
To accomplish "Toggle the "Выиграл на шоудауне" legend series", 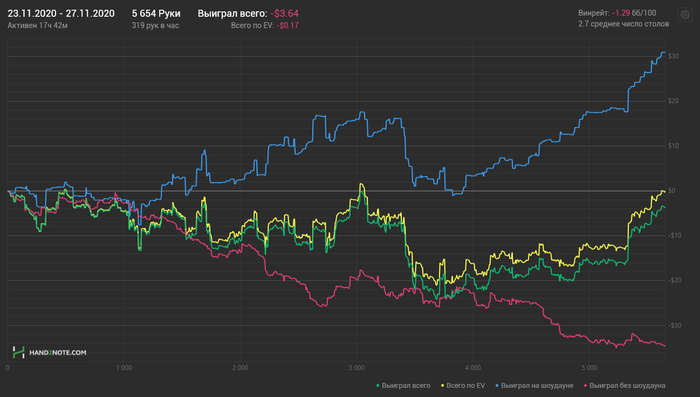I will tap(537, 385).
